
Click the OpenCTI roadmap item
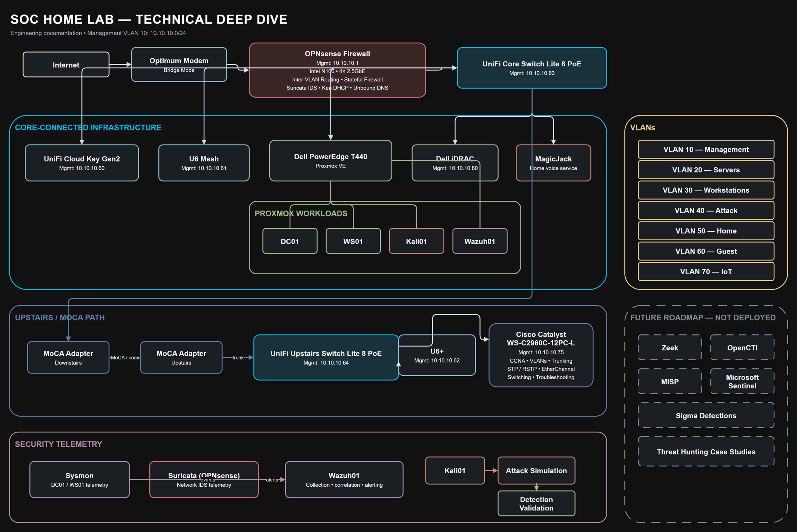coord(742,347)
